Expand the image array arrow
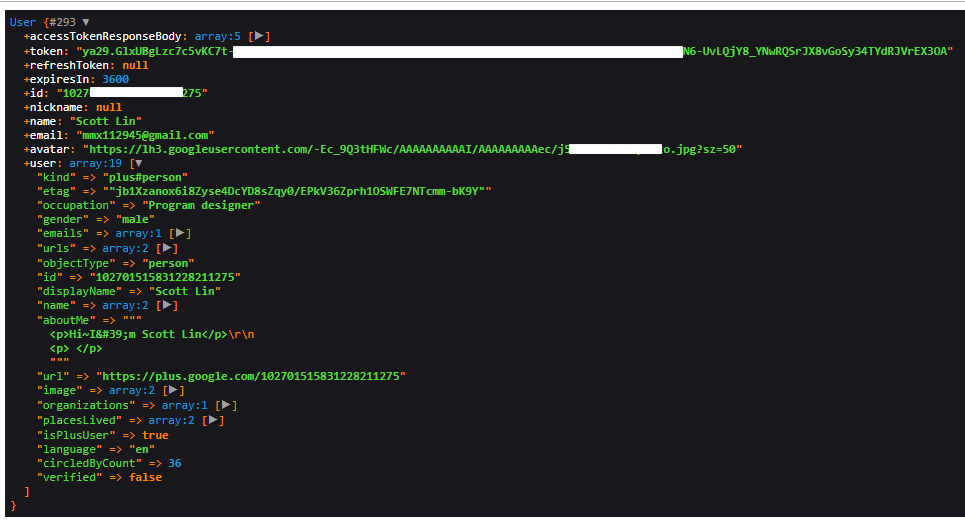965x523 pixels. tap(172, 390)
